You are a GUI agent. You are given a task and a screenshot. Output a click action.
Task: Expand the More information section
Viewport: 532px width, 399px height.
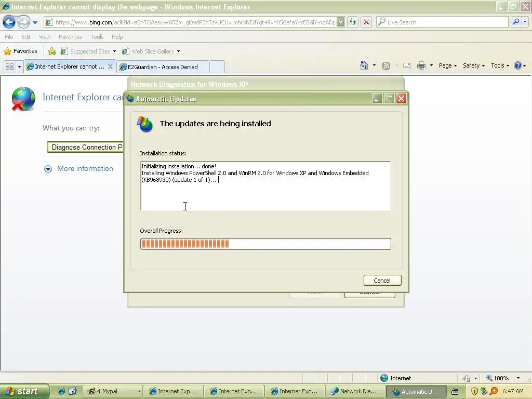(x=48, y=169)
